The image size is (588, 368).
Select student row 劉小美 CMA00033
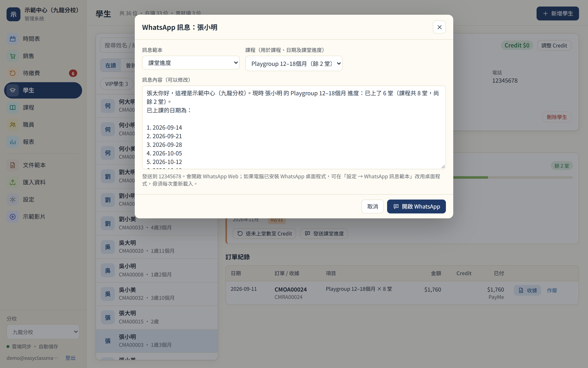click(157, 223)
